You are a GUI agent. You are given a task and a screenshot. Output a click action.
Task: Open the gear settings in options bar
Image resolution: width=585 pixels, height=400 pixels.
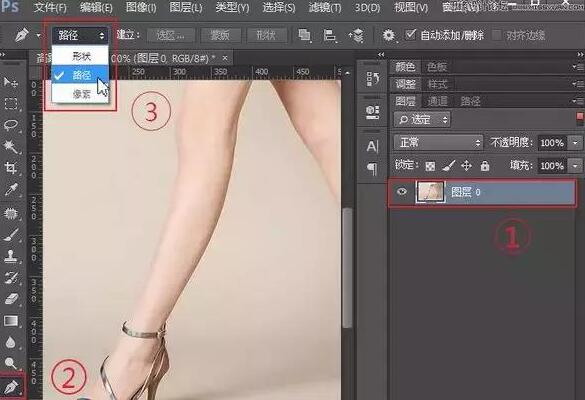(388, 35)
